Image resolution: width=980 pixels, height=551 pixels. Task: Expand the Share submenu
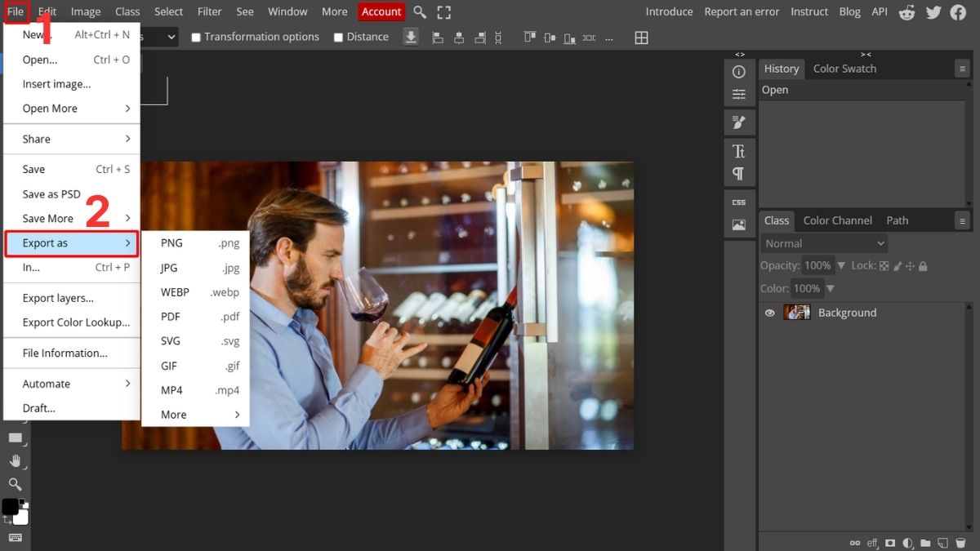click(x=72, y=139)
